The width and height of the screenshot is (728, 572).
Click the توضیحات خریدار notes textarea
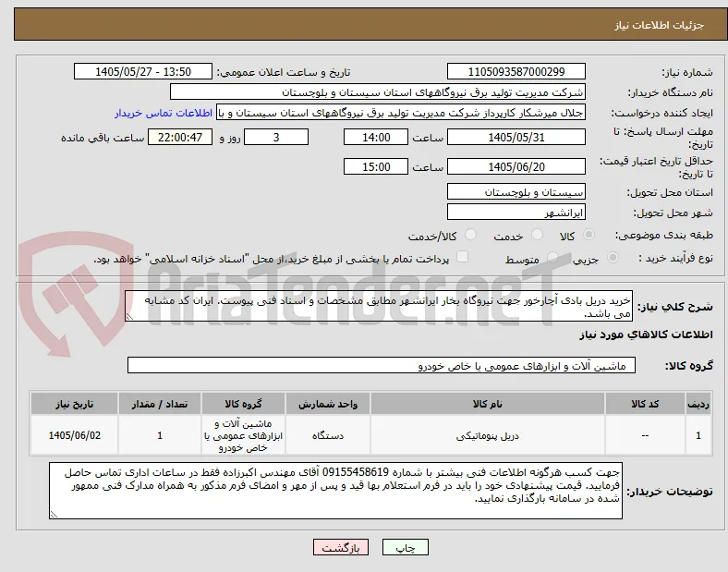[335, 491]
